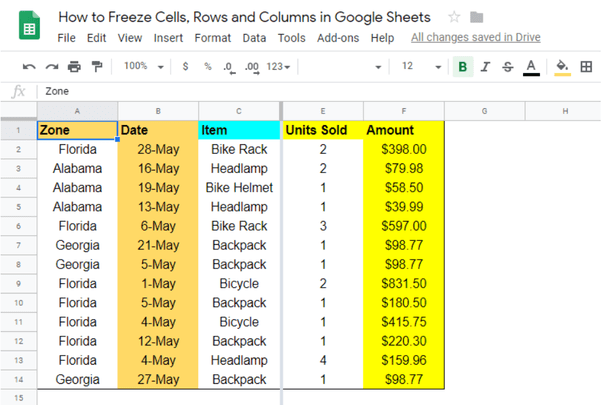Format as currency with dollar icon
The height and width of the screenshot is (405, 602).
coord(185,66)
